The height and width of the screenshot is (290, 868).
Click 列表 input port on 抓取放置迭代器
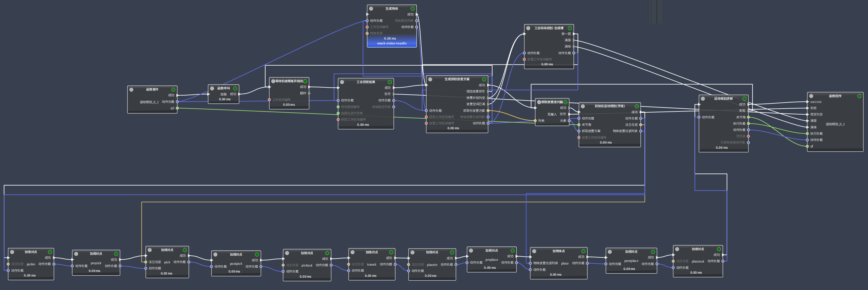click(x=535, y=121)
